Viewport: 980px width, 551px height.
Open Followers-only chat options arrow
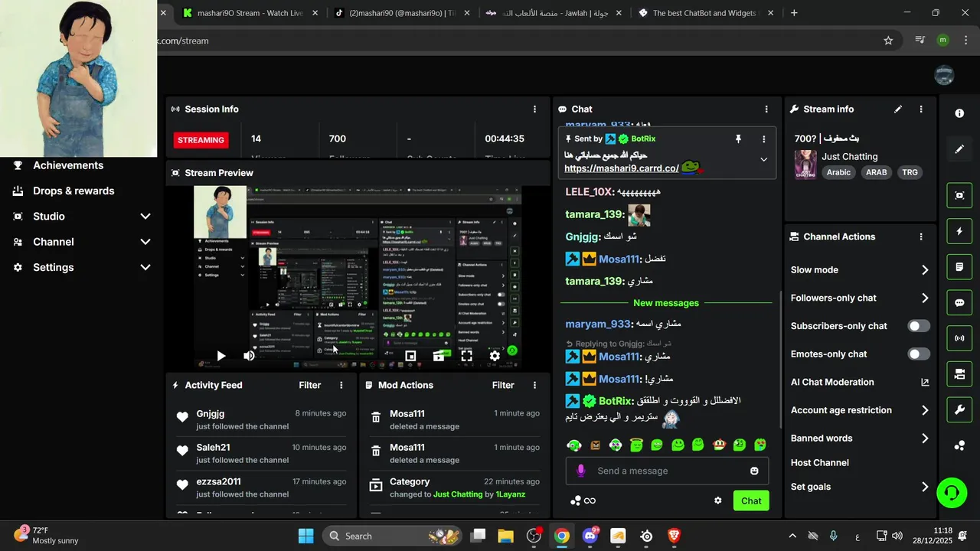click(925, 298)
